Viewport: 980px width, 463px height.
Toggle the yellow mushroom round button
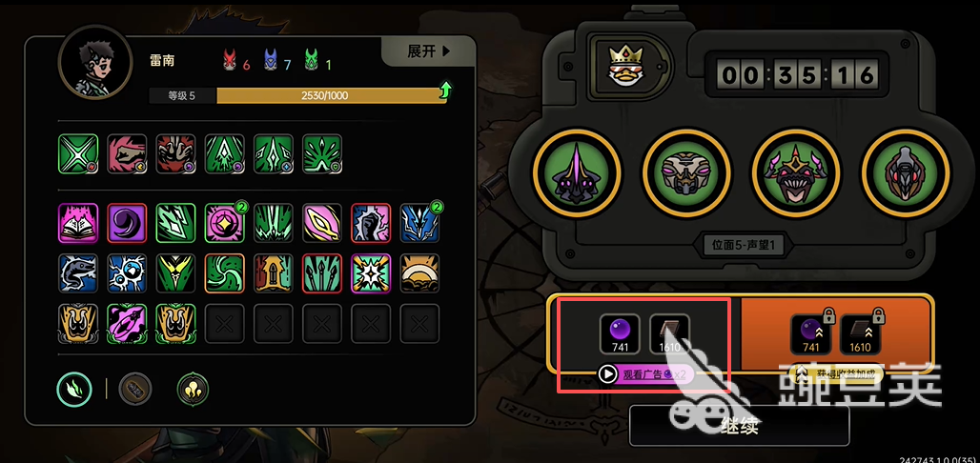194,390
